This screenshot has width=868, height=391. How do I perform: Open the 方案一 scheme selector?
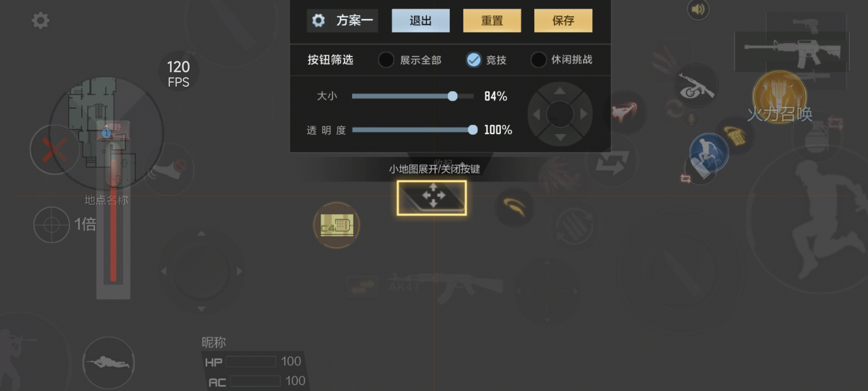(x=342, y=21)
